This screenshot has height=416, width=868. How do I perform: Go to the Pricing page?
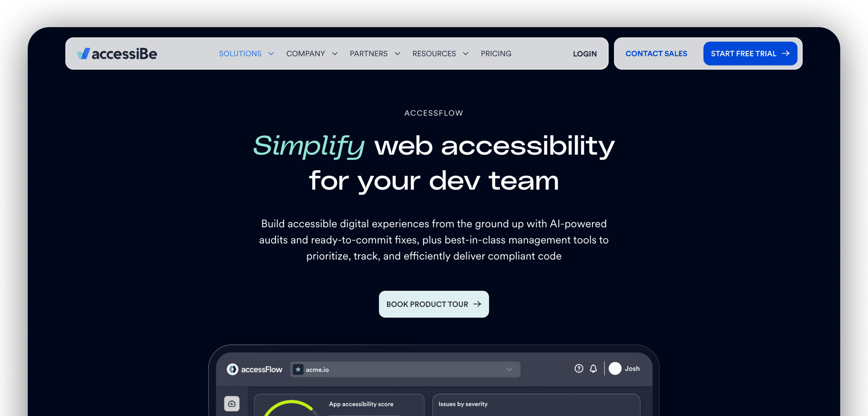pos(495,53)
